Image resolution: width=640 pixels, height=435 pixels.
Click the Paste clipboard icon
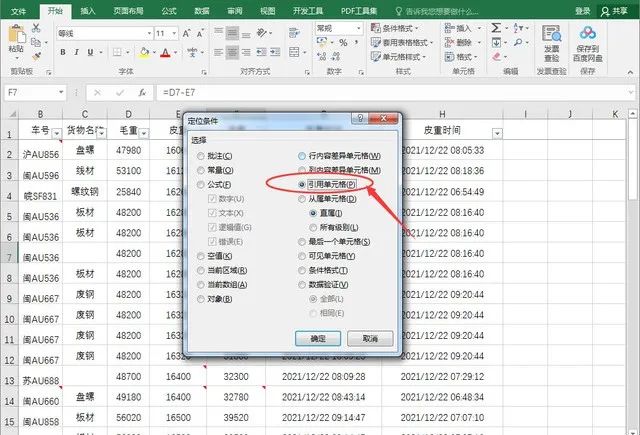tap(16, 33)
